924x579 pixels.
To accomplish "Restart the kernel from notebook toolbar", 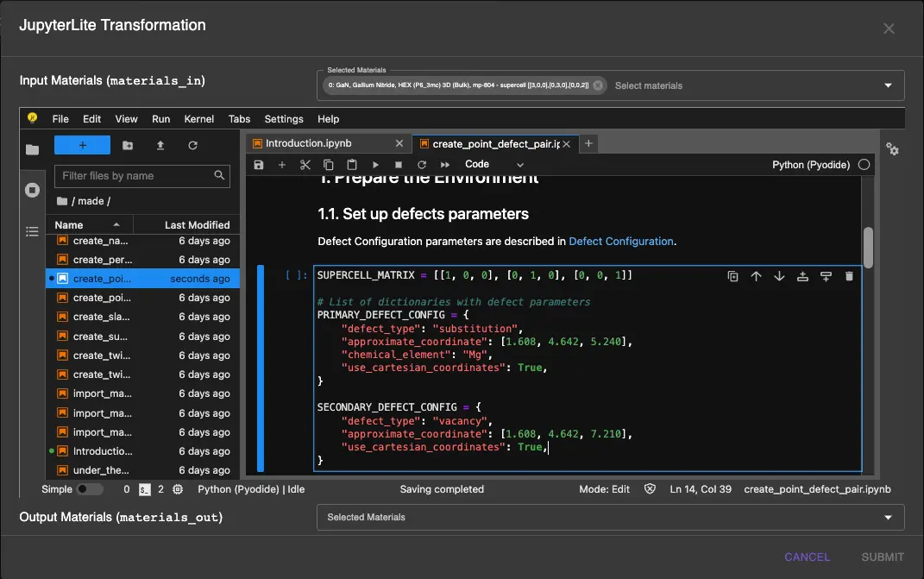I will pos(422,165).
